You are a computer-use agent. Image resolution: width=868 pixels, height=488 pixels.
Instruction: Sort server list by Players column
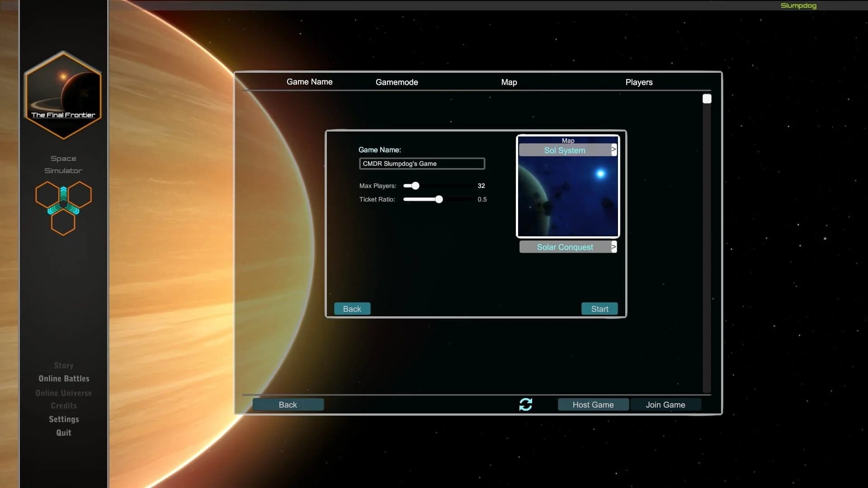coord(639,82)
